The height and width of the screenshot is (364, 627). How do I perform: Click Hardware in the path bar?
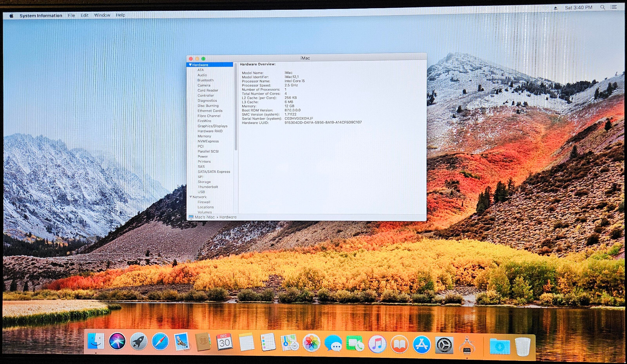click(x=228, y=217)
